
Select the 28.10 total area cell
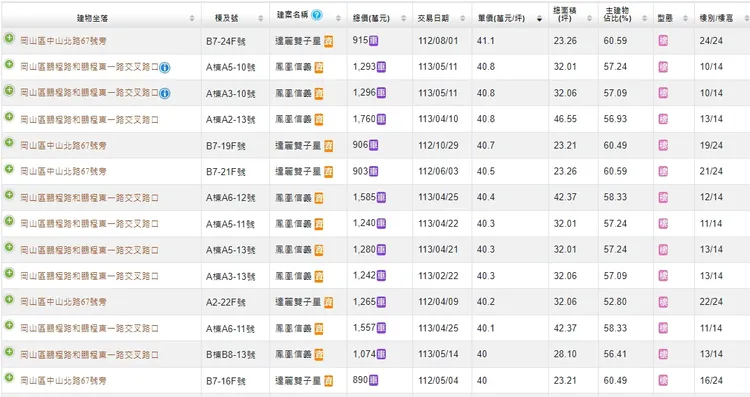tap(565, 354)
